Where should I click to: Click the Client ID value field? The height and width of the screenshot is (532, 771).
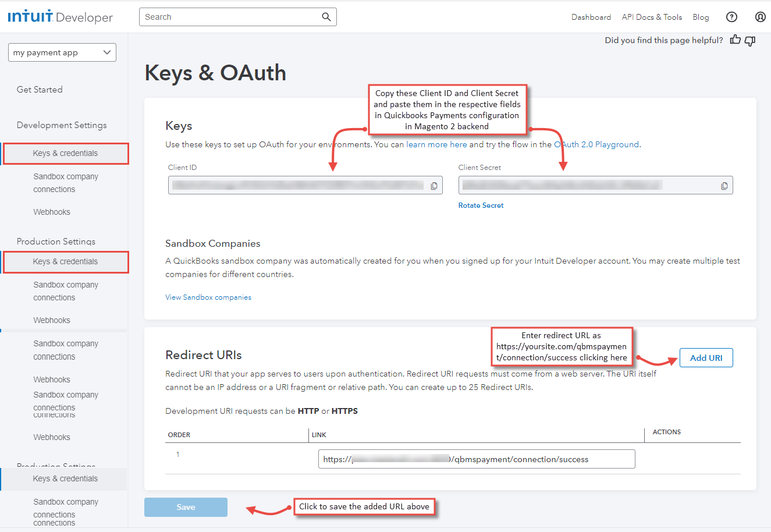click(305, 185)
